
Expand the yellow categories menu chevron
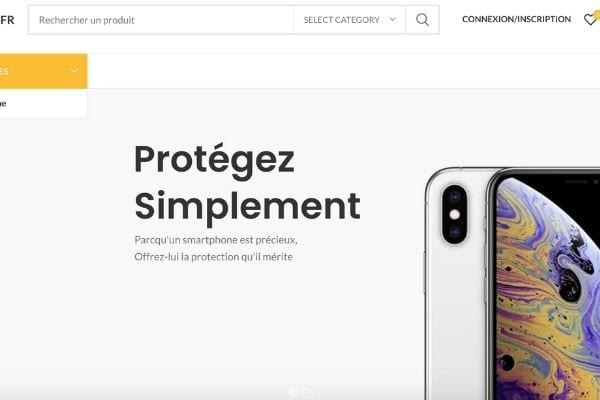tap(74, 71)
